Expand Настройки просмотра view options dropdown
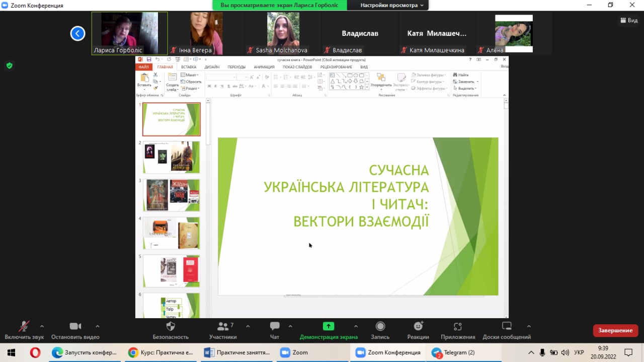 click(x=392, y=5)
